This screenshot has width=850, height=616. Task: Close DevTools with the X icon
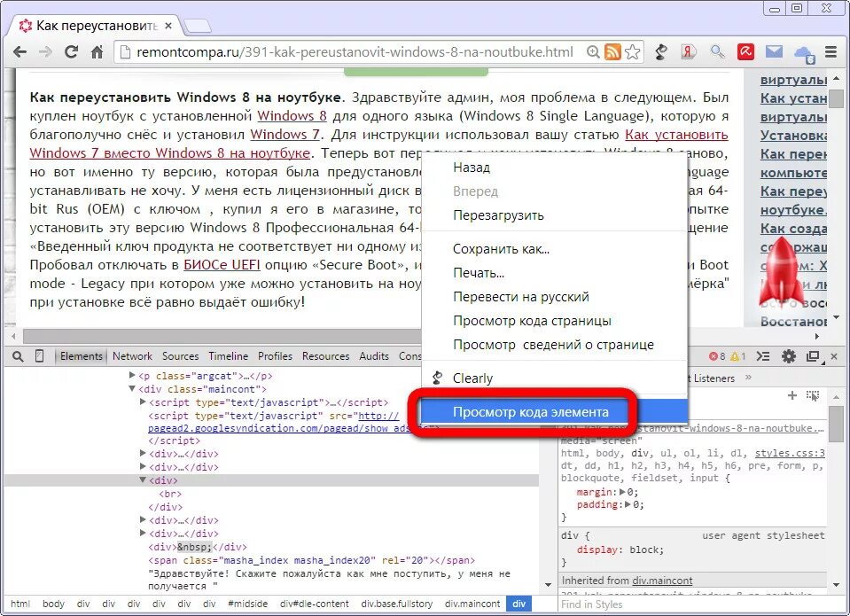(x=834, y=356)
